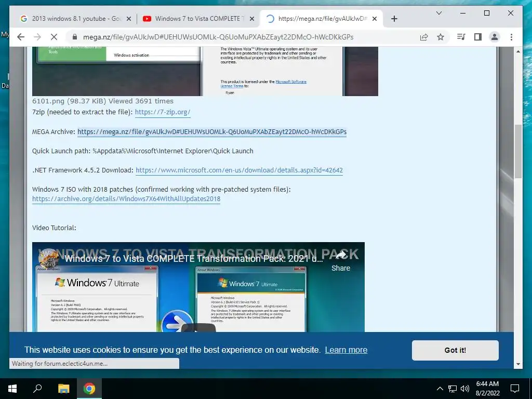This screenshot has height=399, width=532.
Task: Open taskbar search
Action: [37, 389]
